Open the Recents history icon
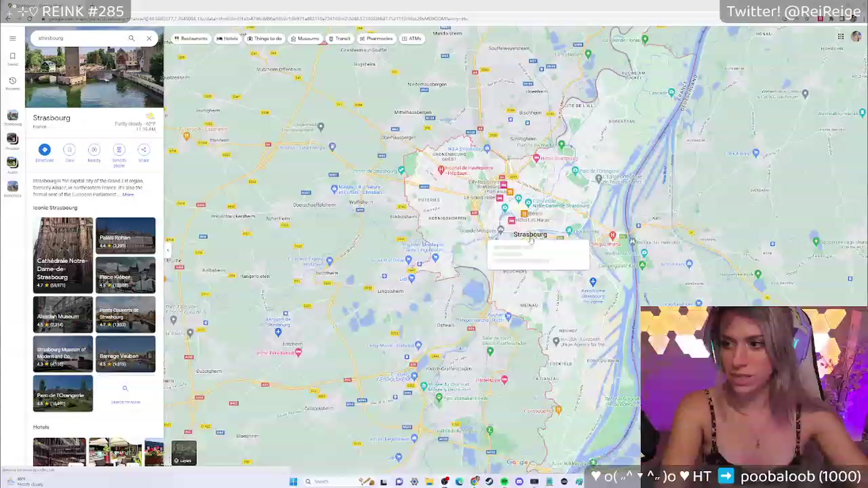 tap(13, 83)
